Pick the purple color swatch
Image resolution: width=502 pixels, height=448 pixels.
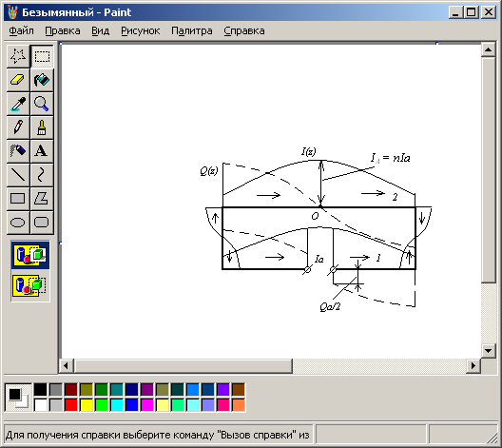tap(147, 390)
